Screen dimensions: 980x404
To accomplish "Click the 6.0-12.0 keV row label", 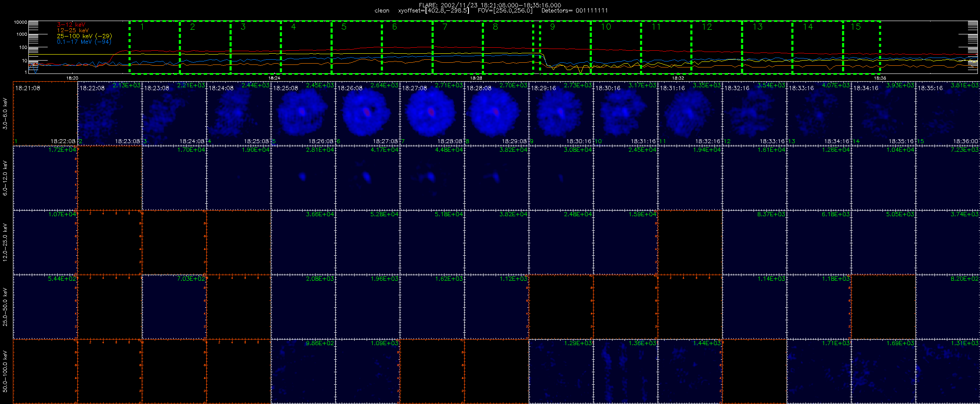I will pyautogui.click(x=5, y=178).
